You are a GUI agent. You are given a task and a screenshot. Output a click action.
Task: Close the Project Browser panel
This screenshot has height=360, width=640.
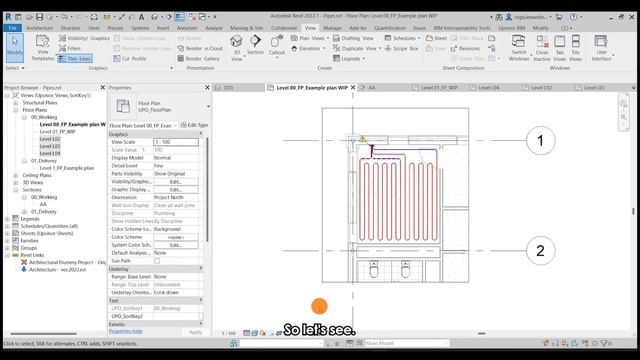102,87
